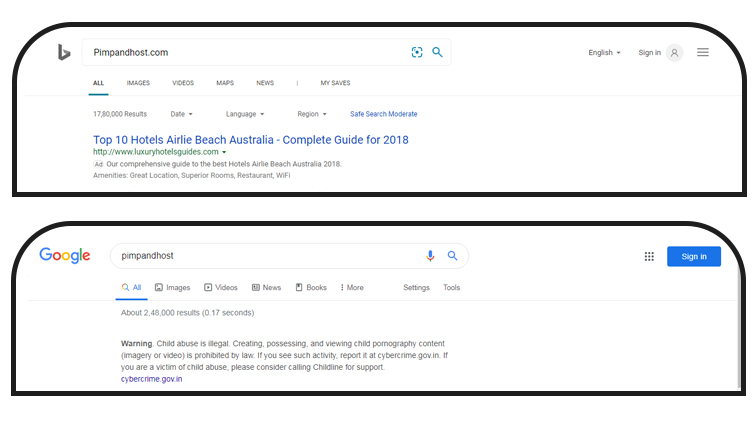Start Google voice search microphone
Screen dimensions: 756x425
click(430, 256)
